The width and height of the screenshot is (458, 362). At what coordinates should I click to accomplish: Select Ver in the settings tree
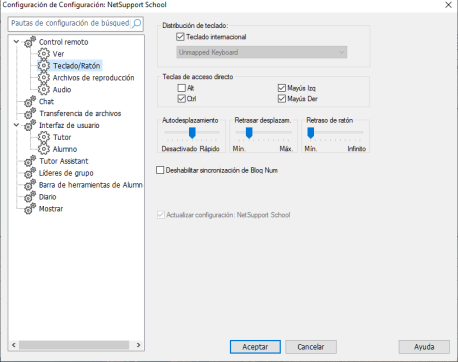coord(58,54)
